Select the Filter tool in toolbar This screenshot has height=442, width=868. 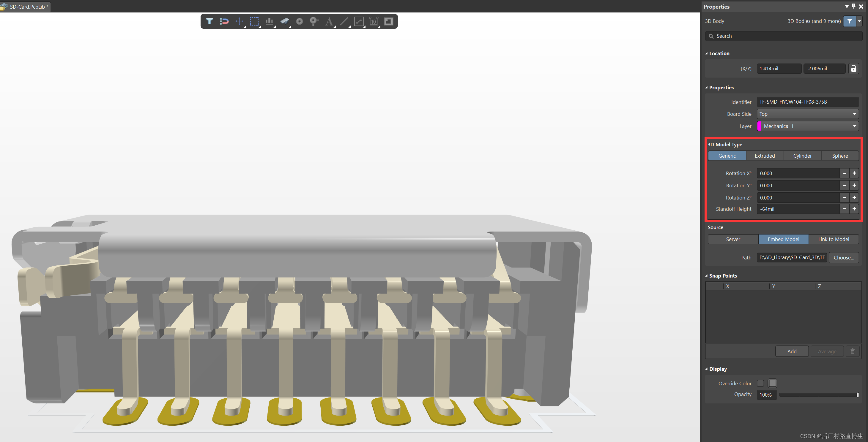[209, 21]
